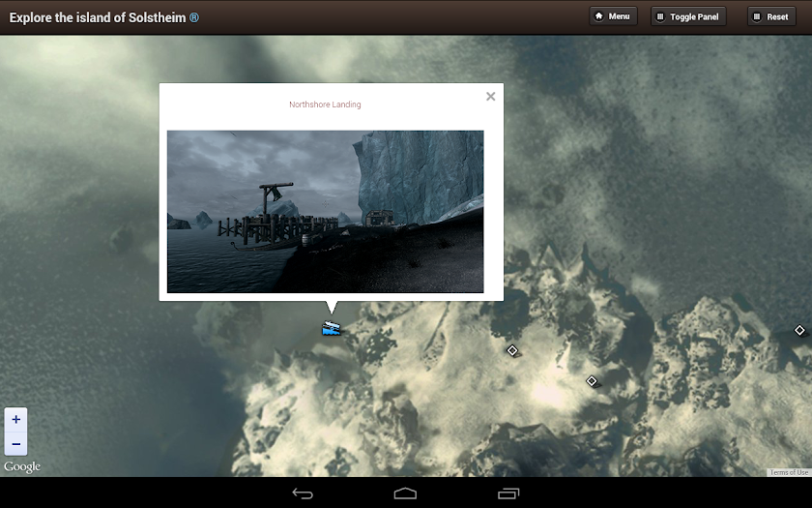Click the Reset button

(771, 16)
